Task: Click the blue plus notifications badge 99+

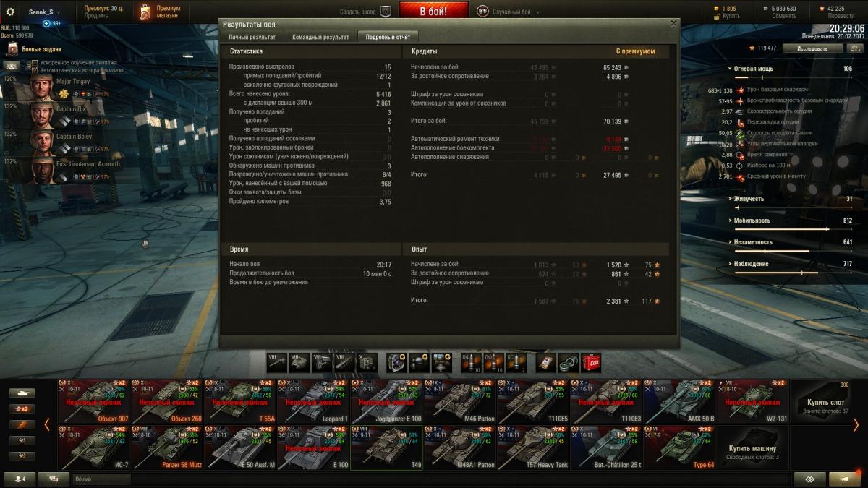Action: tap(47, 23)
